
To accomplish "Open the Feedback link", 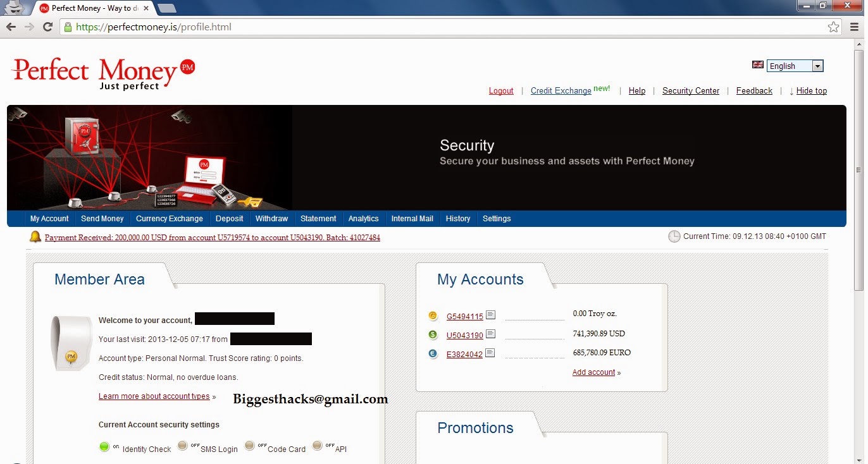I will pos(754,91).
